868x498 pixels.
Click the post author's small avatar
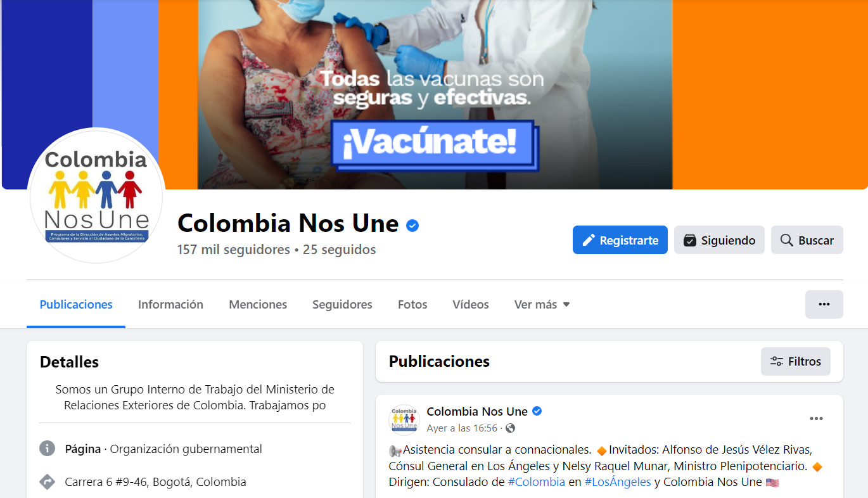pos(404,419)
